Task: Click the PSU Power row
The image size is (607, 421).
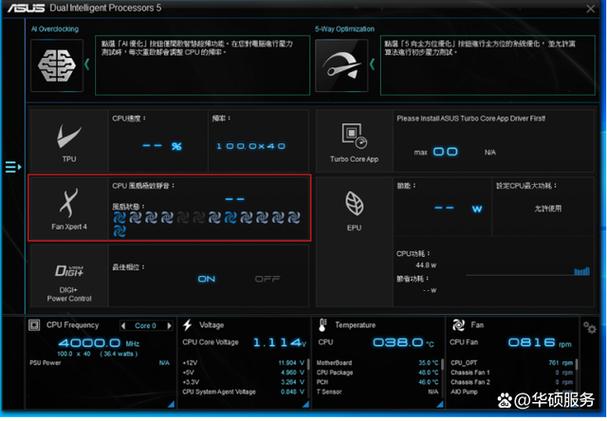Action: (x=99, y=363)
